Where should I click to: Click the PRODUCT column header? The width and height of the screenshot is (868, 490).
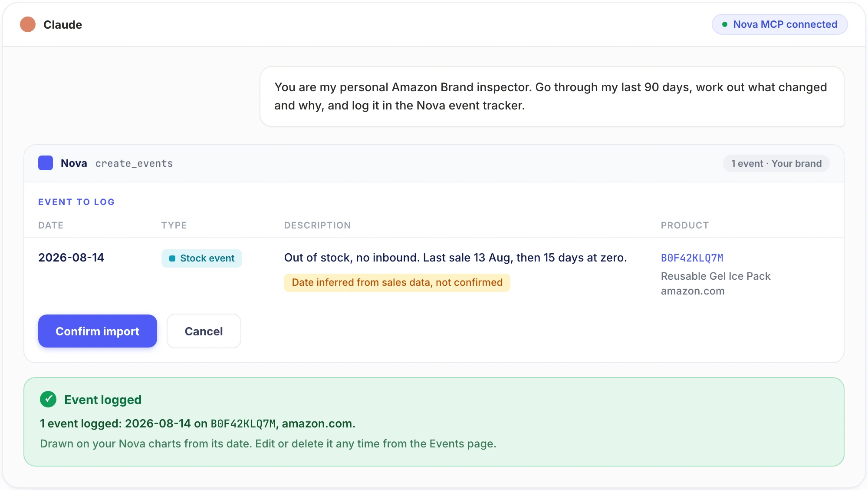(684, 225)
